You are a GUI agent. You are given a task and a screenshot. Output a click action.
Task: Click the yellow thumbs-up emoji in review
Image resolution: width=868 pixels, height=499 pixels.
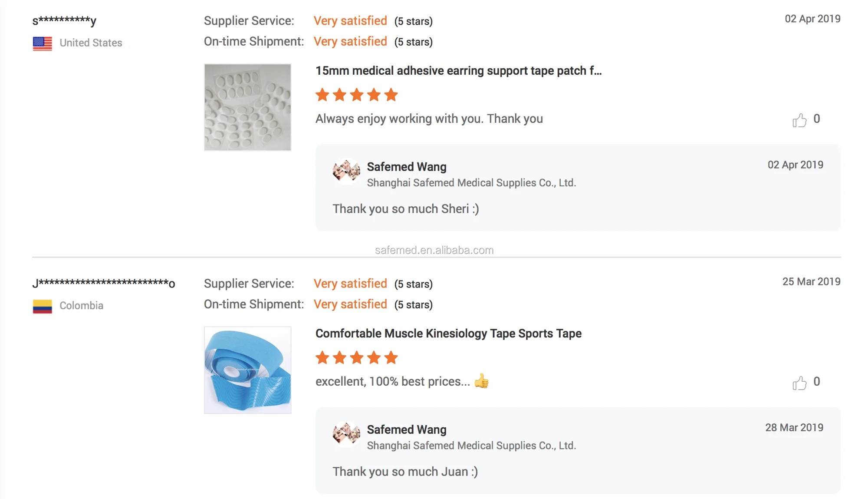point(481,381)
